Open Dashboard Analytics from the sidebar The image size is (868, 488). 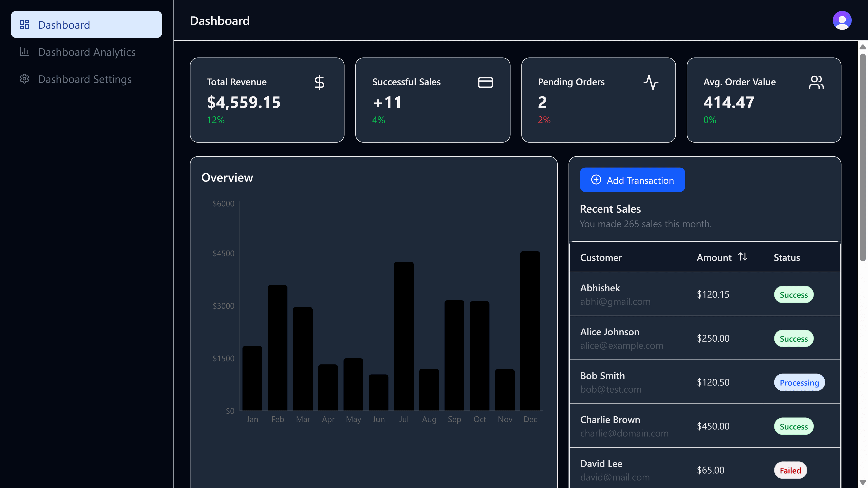[87, 52]
